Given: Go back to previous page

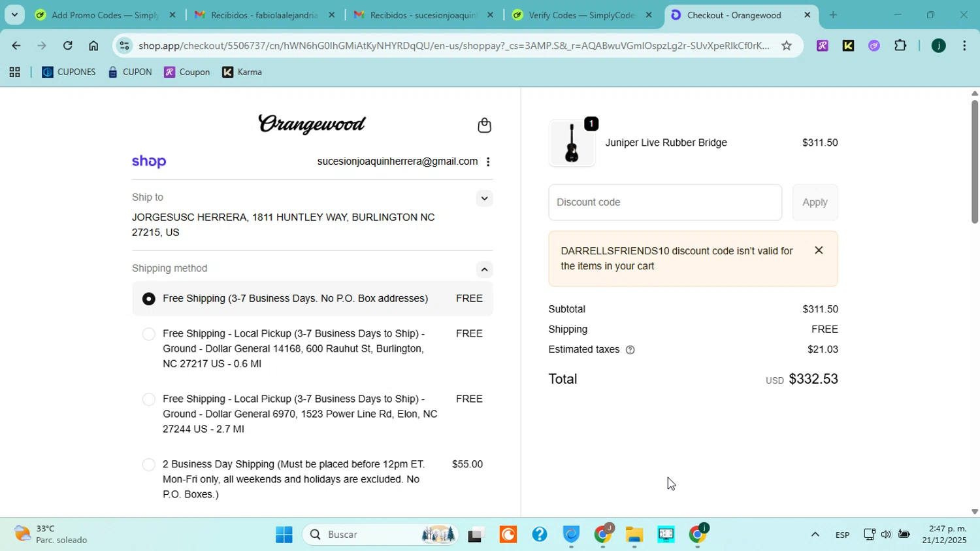Looking at the screenshot, I should click(16, 46).
